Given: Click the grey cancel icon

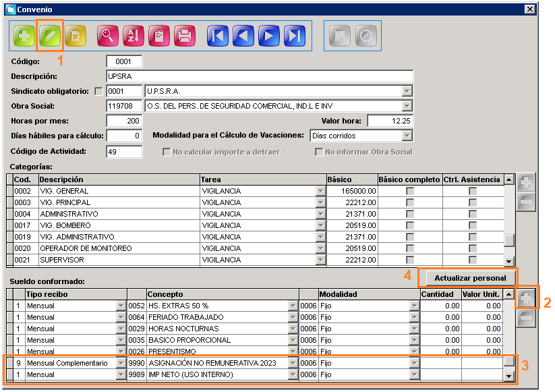Looking at the screenshot, I should [366, 36].
